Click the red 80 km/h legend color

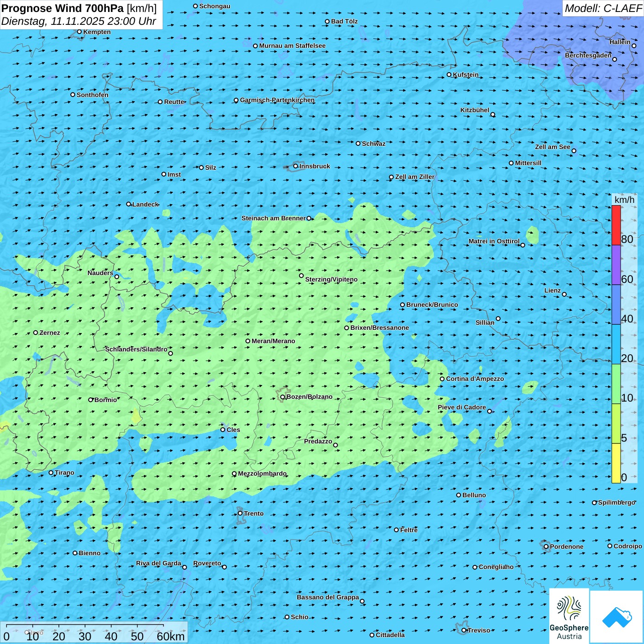[x=616, y=225]
